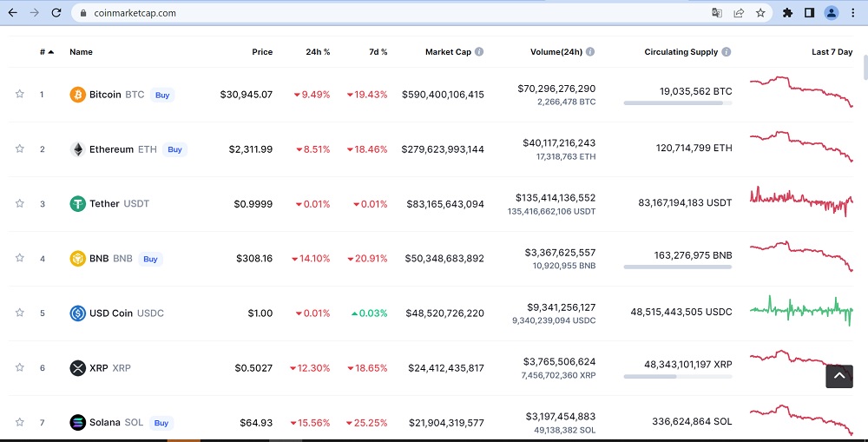868x442 pixels.
Task: Click Solana price $64.93
Action: (x=256, y=423)
